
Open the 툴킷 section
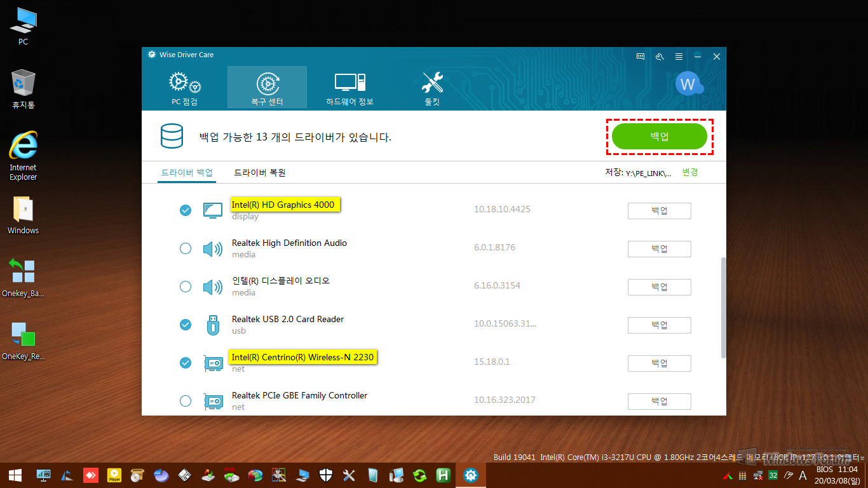point(432,88)
